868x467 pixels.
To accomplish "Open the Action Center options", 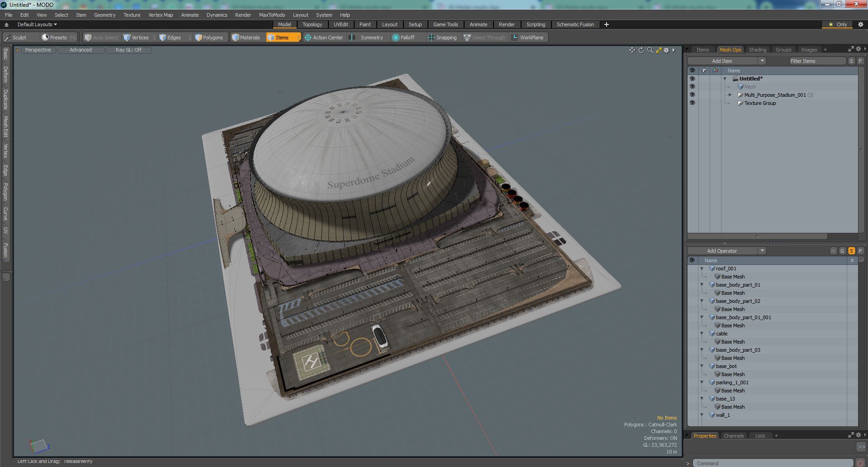I will 324,38.
